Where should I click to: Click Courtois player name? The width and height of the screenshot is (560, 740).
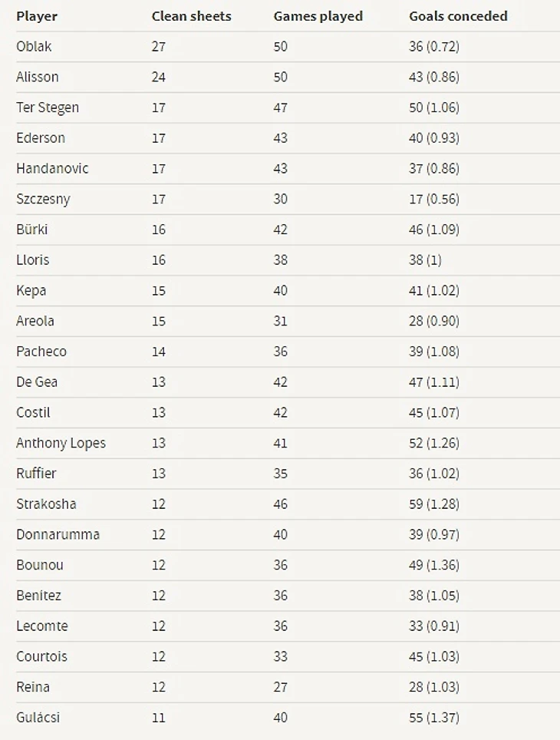coord(42,656)
